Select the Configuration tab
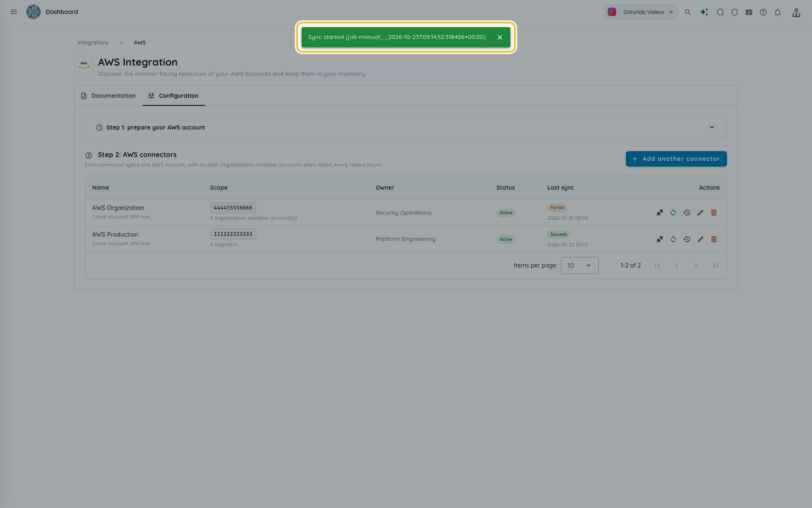 click(173, 96)
